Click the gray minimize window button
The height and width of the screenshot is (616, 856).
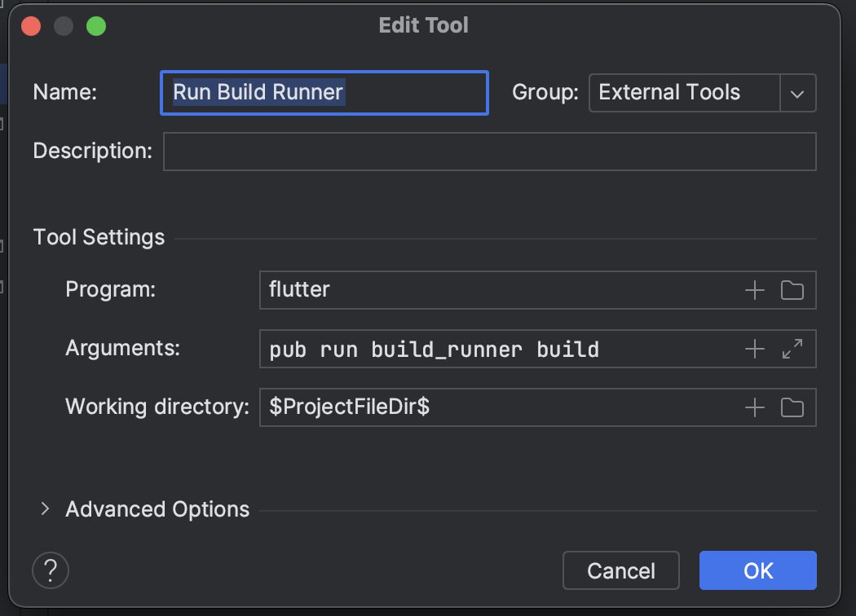point(64,26)
